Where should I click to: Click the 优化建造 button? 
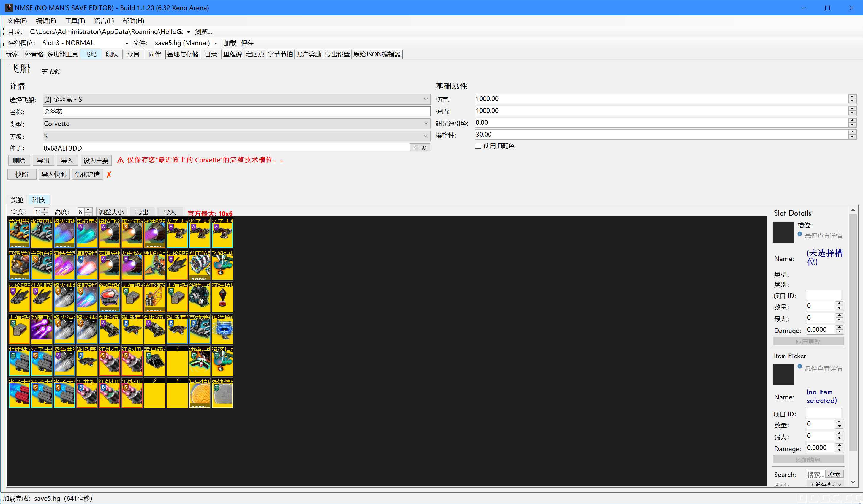pos(87,175)
